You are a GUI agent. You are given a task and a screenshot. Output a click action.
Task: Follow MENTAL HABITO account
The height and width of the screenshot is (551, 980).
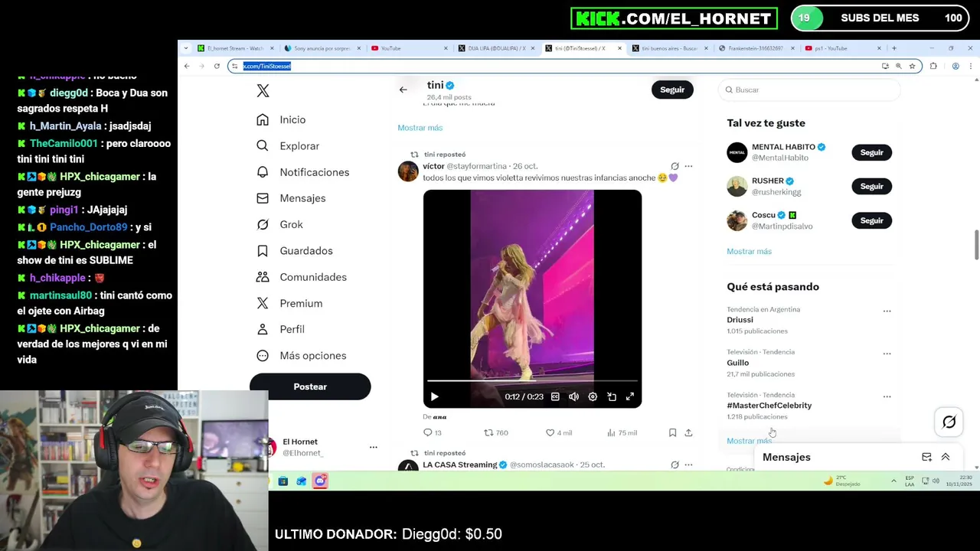871,152
